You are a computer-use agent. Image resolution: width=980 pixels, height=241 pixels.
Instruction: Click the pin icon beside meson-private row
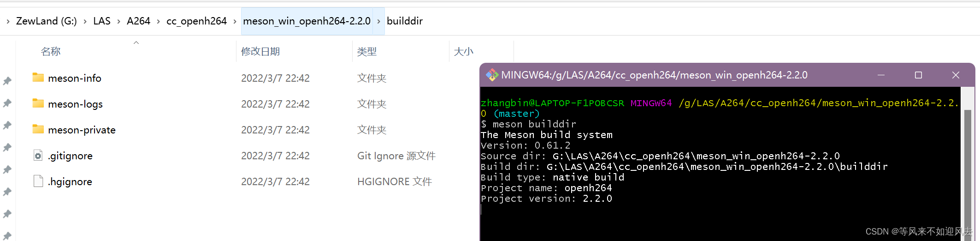7,125
